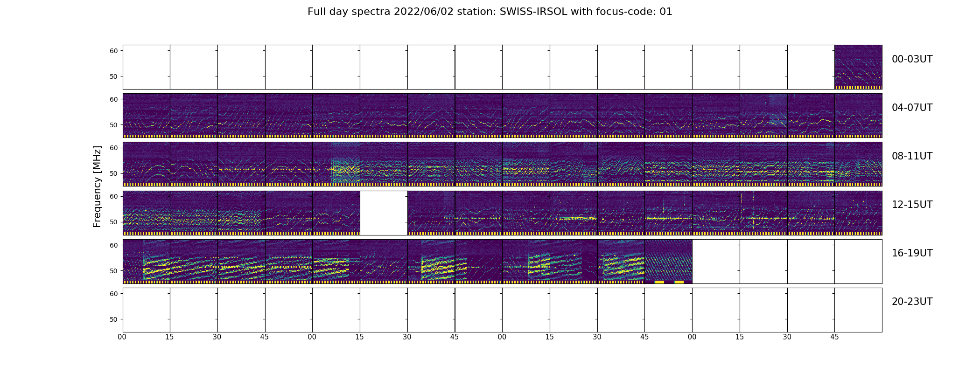Open the last striped spectrogram in the 16-19UT row
Screen dimensions: 980x373
click(x=668, y=262)
